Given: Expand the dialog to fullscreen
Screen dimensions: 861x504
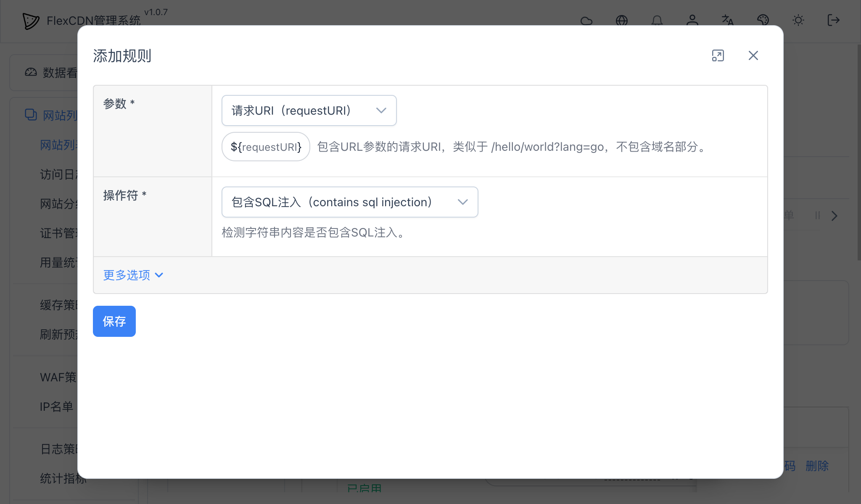Looking at the screenshot, I should pyautogui.click(x=718, y=55).
